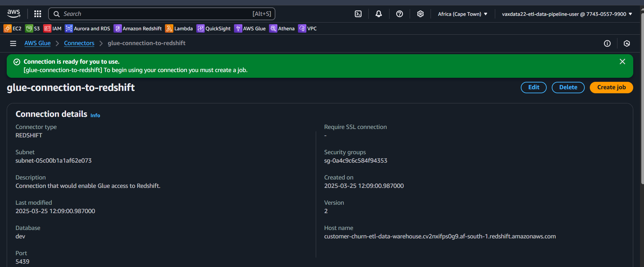
Task: Click the Create job button
Action: [x=611, y=87]
